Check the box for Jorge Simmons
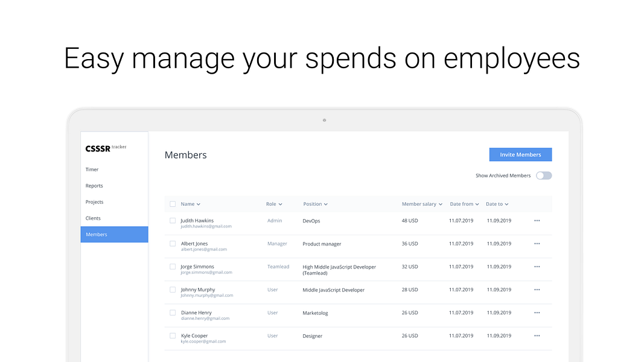This screenshot has height=362, width=644. pos(173,267)
